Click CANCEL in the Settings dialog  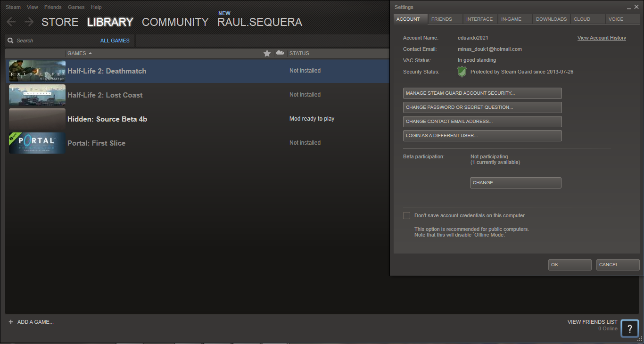coord(618,265)
